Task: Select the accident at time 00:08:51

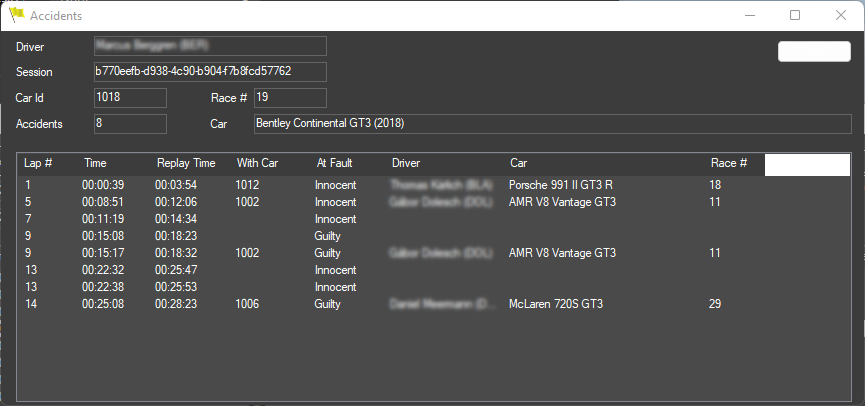Action: (x=103, y=202)
